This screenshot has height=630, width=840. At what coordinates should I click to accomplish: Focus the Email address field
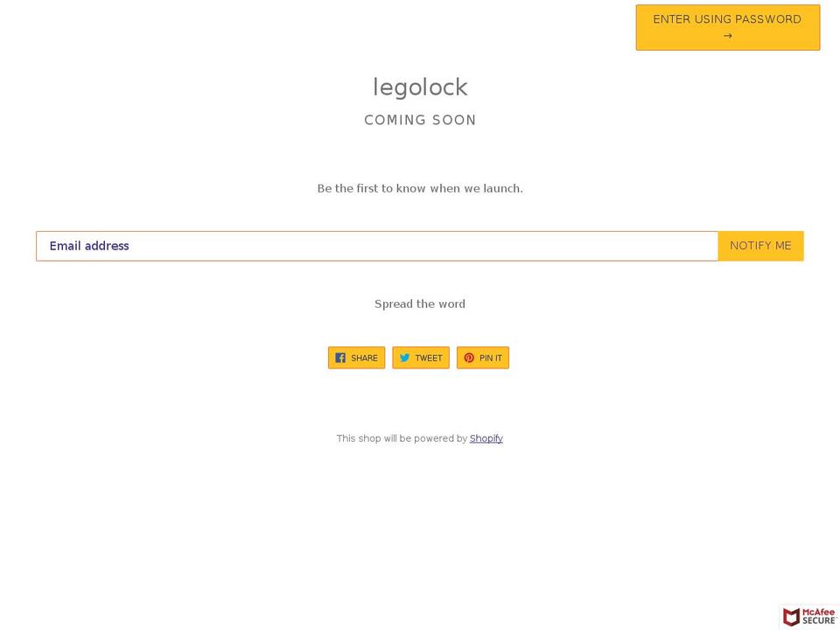(377, 246)
